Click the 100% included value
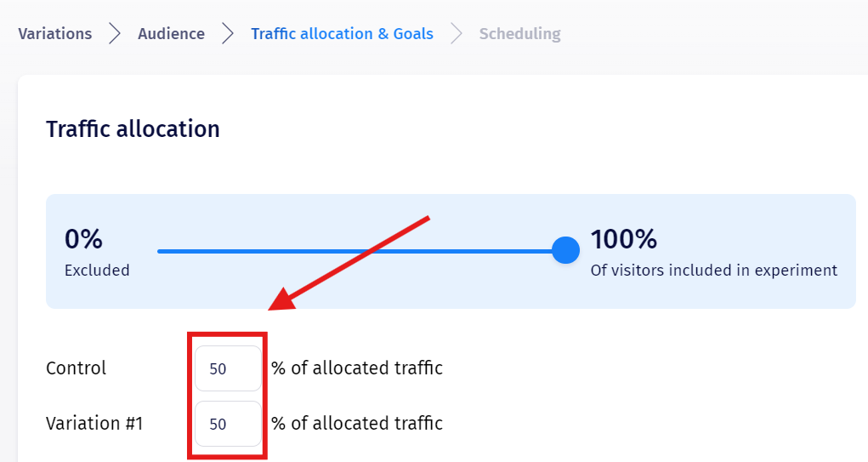The width and height of the screenshot is (868, 462). (624, 239)
